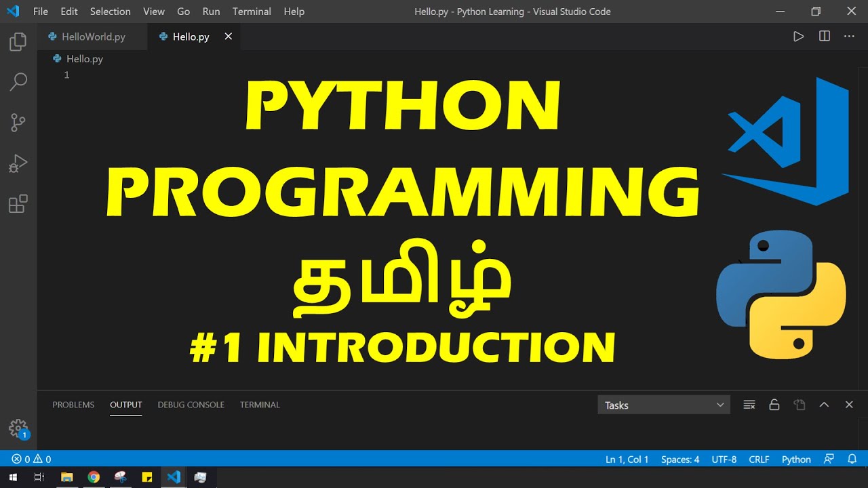868x488 pixels.
Task: Open the Windows Start menu
Action: point(13,477)
